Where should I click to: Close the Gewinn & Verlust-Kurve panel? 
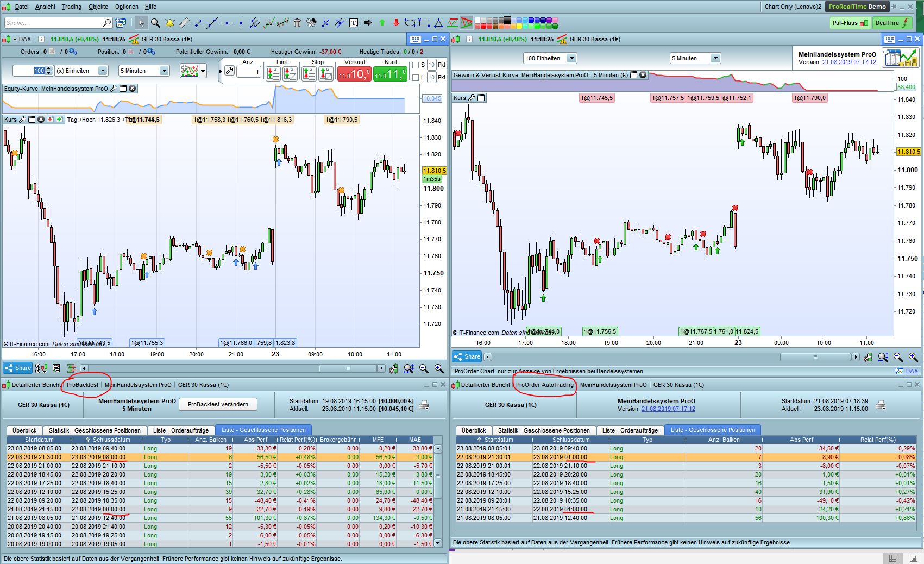click(x=643, y=75)
